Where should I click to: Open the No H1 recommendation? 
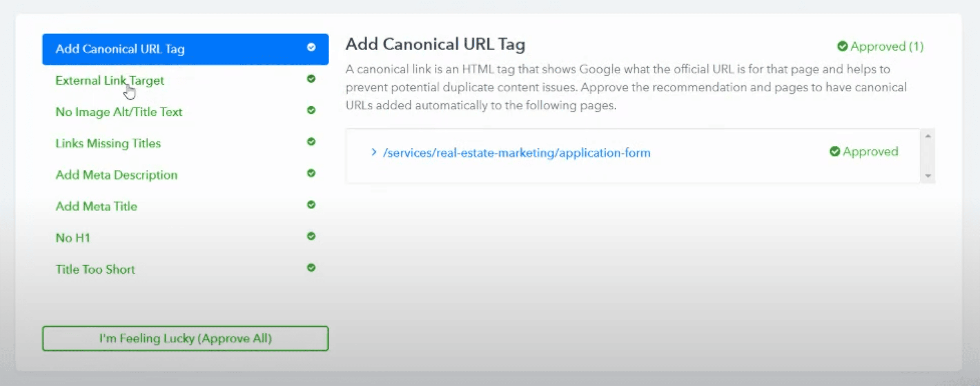pos(73,237)
